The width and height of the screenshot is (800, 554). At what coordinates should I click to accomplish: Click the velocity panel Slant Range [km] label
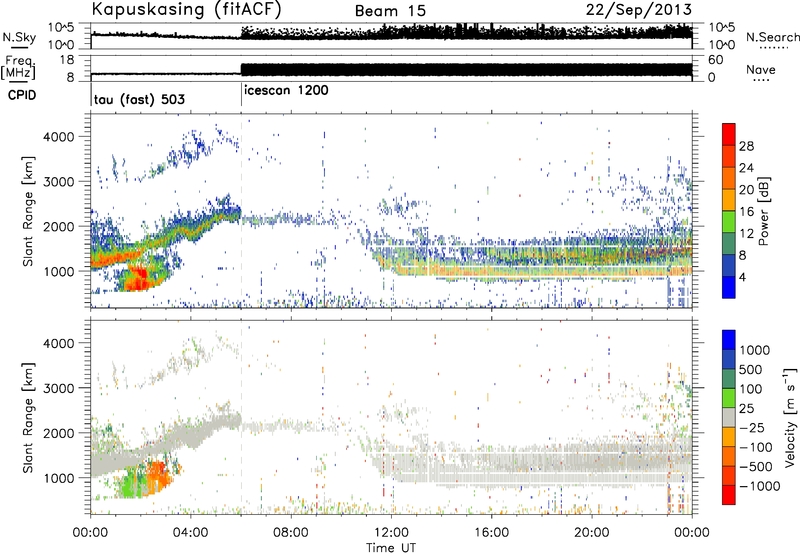point(28,417)
